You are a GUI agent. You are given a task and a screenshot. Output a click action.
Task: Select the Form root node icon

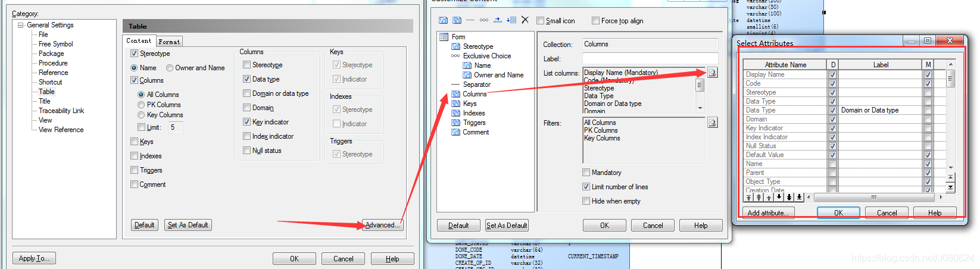coord(444,37)
